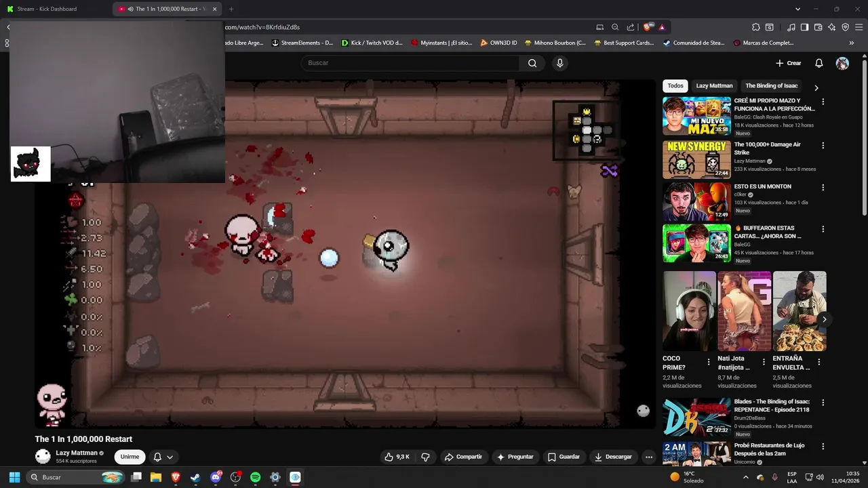Click the Preguntar ask button

click(515, 457)
